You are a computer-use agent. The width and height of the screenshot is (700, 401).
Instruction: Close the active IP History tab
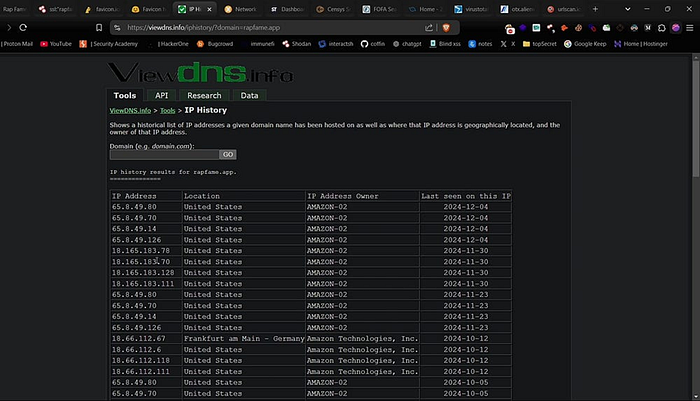click(x=209, y=9)
